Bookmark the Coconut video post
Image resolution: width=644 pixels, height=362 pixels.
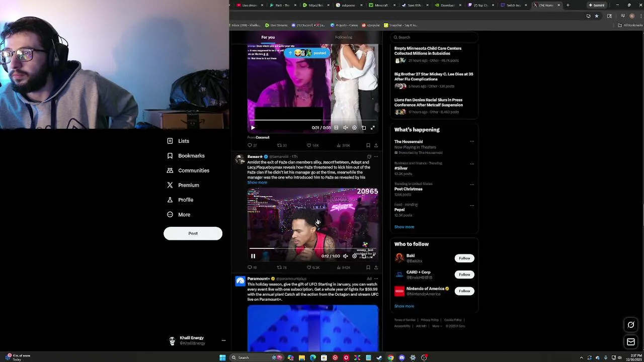click(x=368, y=145)
